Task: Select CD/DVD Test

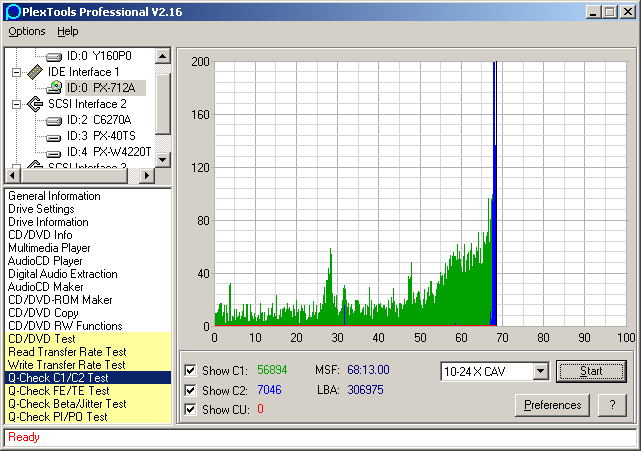Action: [88, 339]
